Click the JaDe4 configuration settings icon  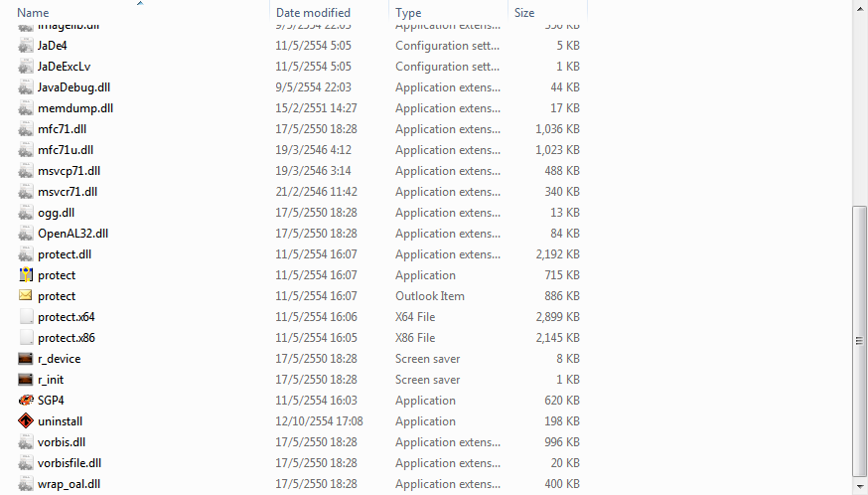tap(26, 46)
